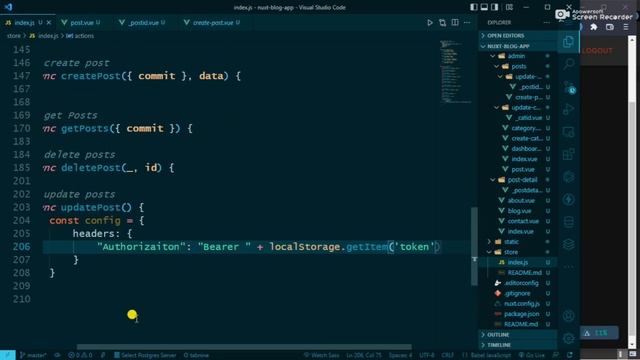
Task: Open category file in explorer tree
Action: click(526, 128)
